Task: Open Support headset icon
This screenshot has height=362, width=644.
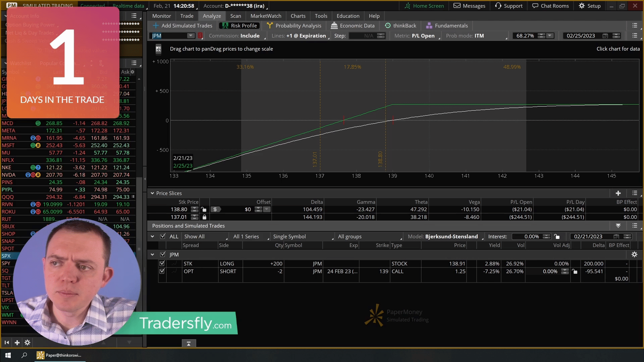Action: click(x=498, y=6)
